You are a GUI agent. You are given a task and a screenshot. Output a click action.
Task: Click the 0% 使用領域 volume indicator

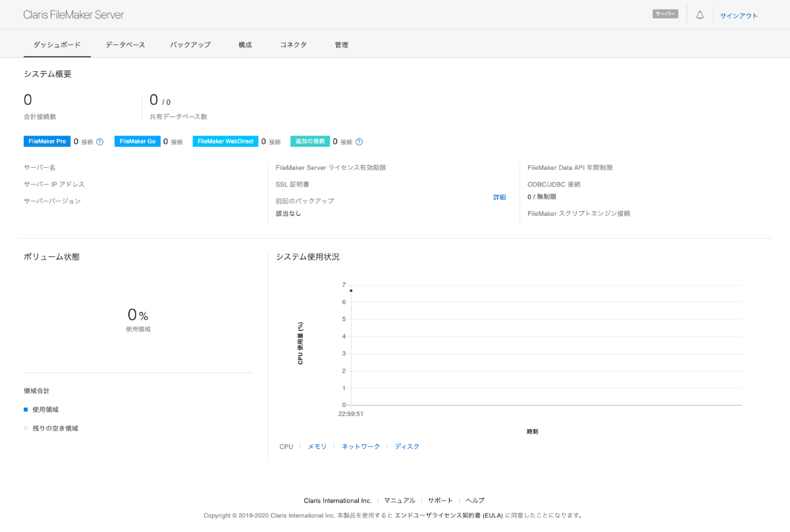138,319
